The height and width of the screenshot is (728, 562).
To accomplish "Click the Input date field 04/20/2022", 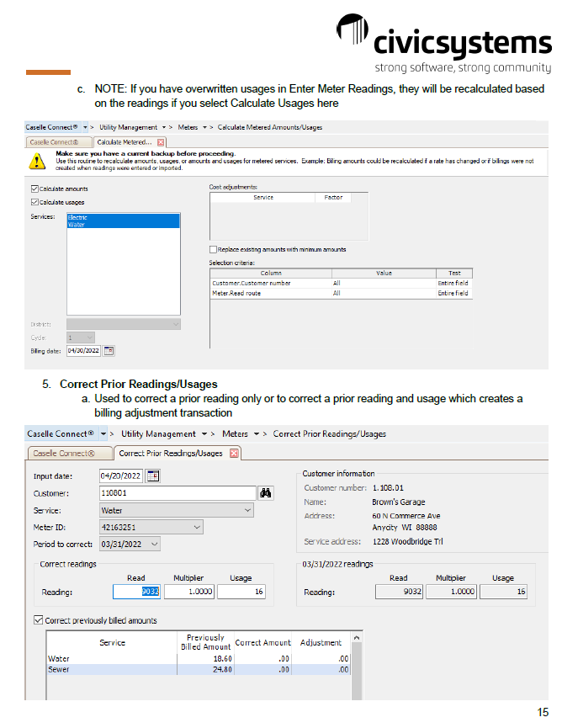I will [120, 476].
